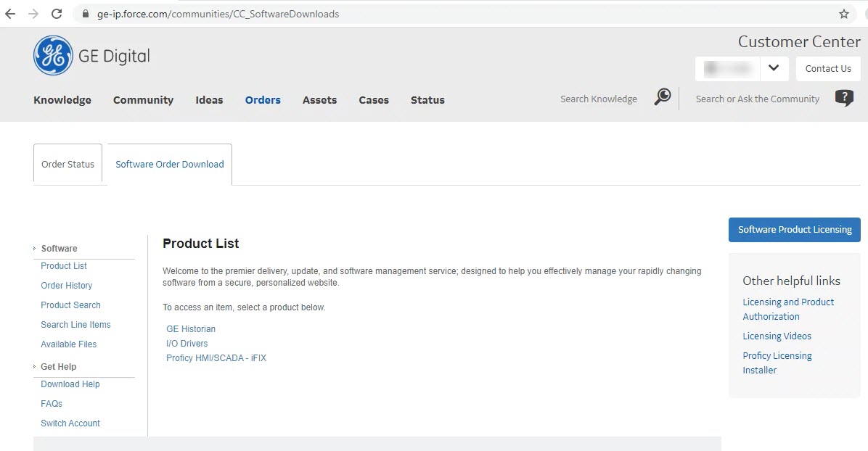868x451 pixels.
Task: Click the Search Knowledge input field
Action: [599, 99]
